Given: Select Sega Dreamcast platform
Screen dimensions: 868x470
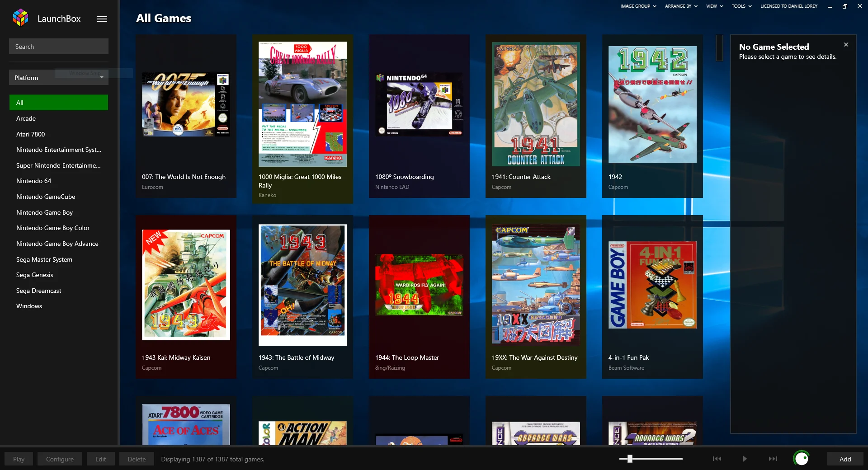Looking at the screenshot, I should 59,291.
